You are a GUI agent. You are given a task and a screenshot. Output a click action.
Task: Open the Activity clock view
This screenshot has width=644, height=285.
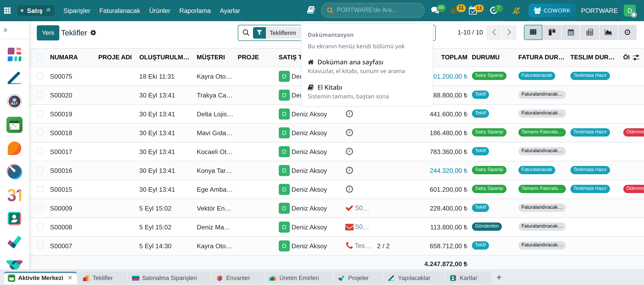click(x=627, y=32)
